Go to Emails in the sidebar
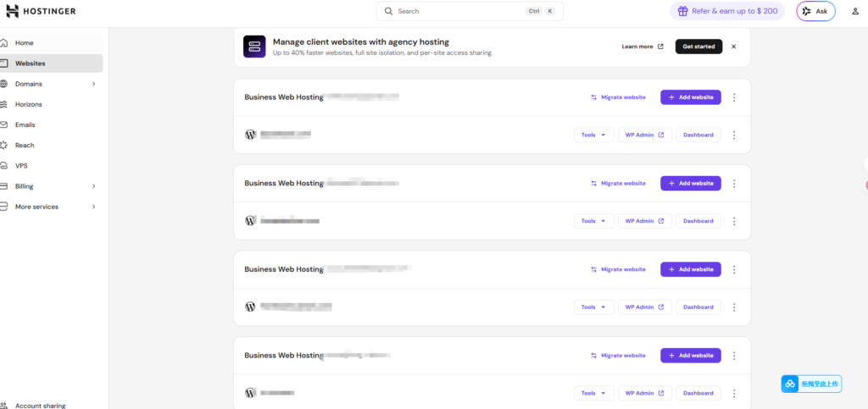Screen dimensions: 868x409 click(x=25, y=124)
